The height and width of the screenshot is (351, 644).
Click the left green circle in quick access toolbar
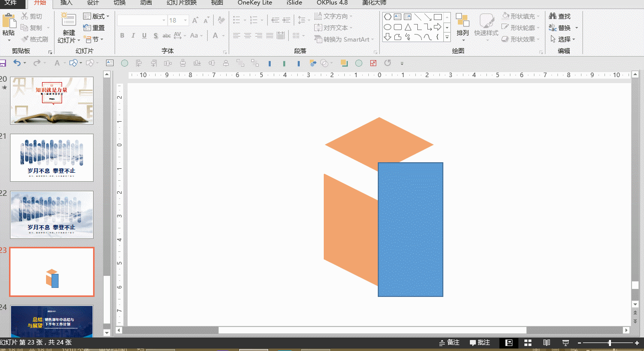pos(125,63)
